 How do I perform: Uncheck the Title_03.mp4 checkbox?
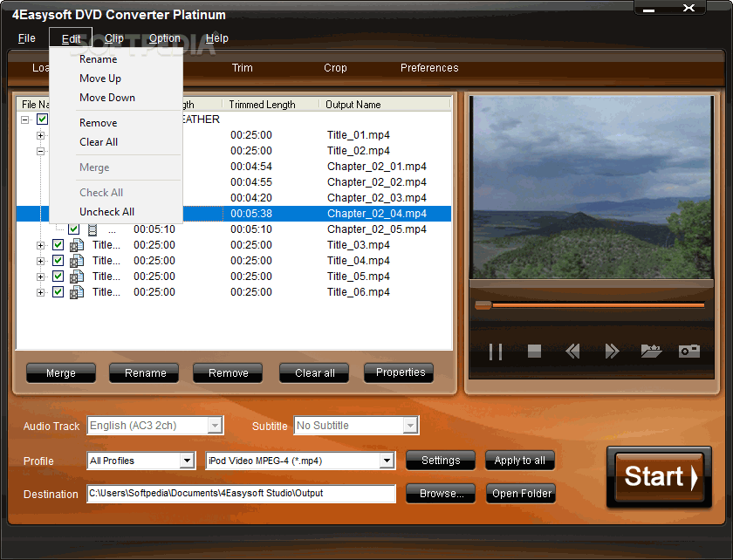(58, 245)
